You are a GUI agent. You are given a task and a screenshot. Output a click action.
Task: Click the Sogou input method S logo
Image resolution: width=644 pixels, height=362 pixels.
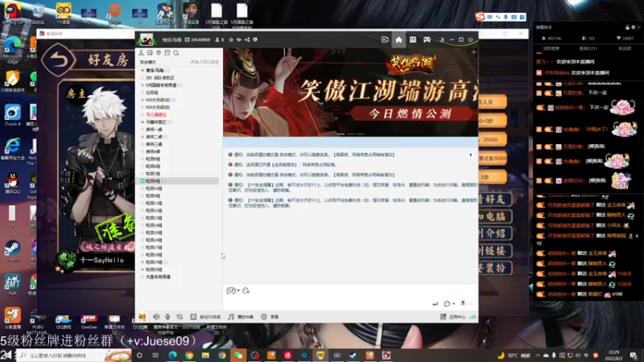tap(480, 17)
